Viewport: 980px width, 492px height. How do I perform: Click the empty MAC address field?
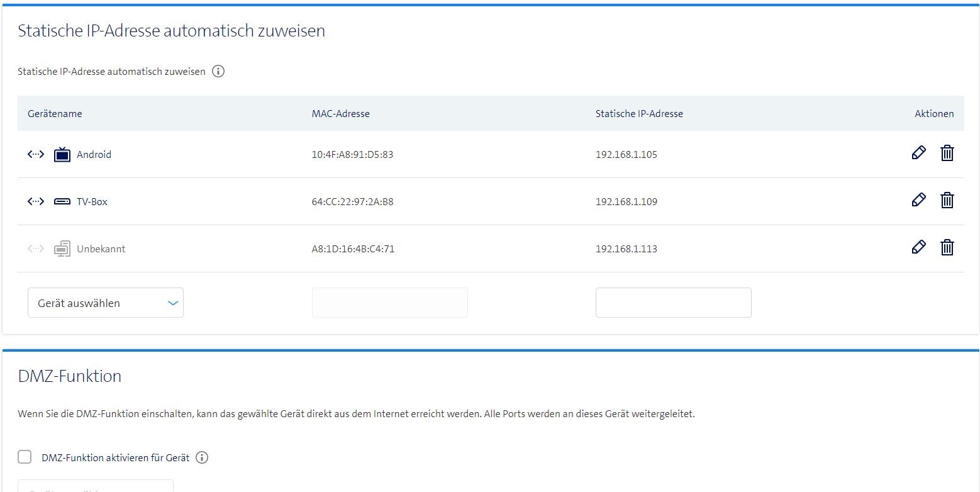pos(389,303)
